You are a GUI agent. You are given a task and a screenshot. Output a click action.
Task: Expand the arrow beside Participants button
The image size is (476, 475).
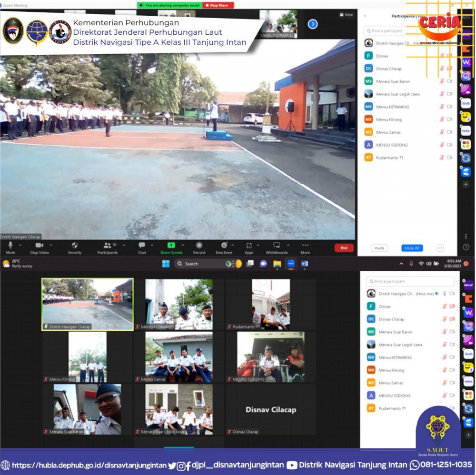(124, 245)
